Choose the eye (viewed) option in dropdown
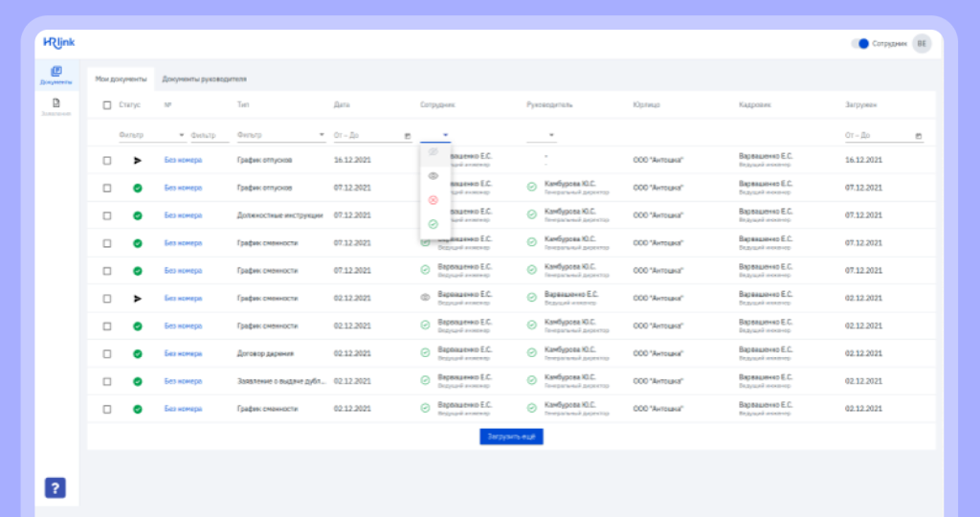The width and height of the screenshot is (980, 517). point(433,176)
